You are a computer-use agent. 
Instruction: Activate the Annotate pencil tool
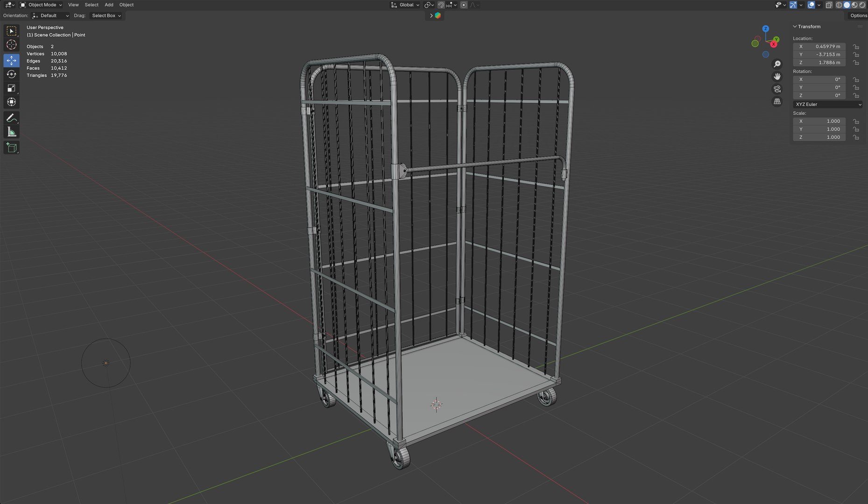[12, 118]
